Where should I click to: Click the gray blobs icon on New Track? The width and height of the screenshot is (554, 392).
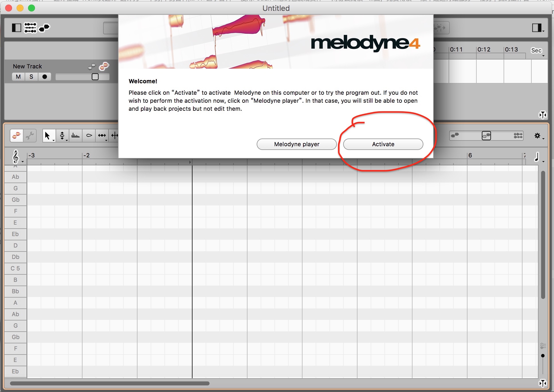(x=92, y=67)
